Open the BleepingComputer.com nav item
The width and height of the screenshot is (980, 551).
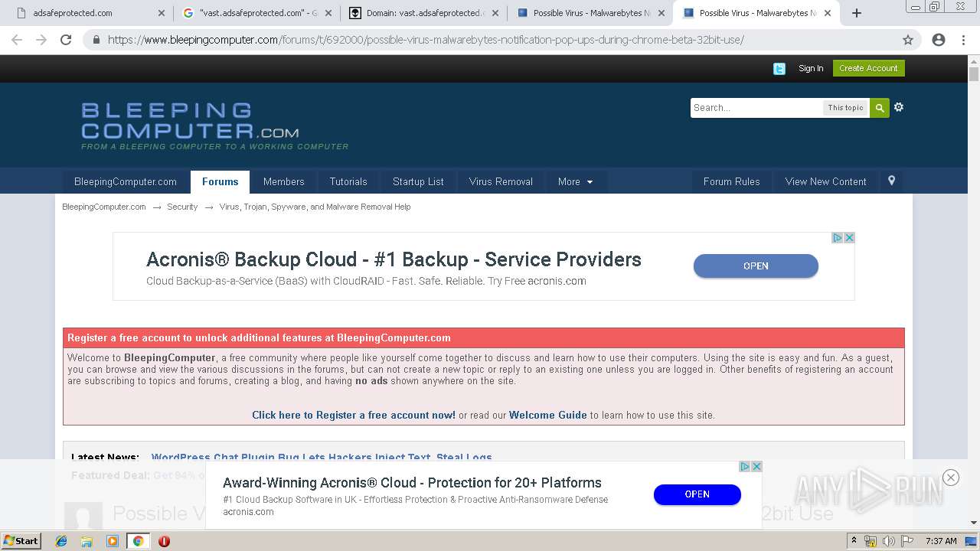pos(126,181)
